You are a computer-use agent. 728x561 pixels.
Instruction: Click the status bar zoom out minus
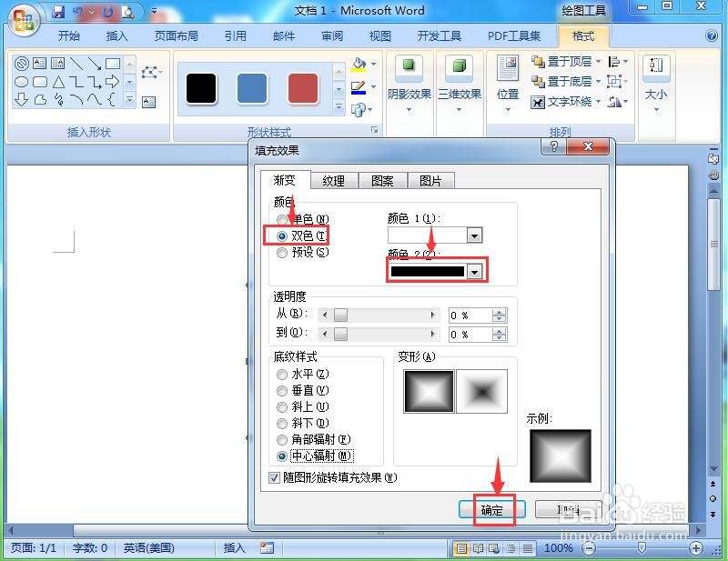tap(589, 548)
